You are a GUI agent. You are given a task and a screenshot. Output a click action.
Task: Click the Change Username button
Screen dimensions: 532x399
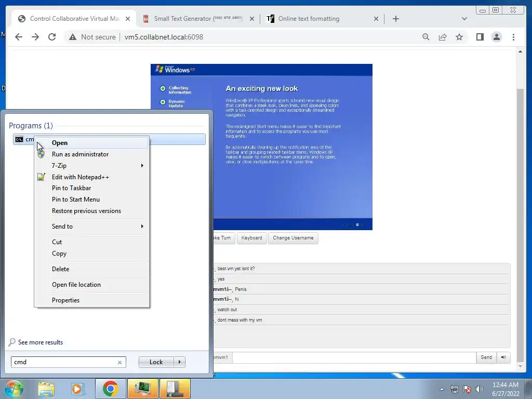(293, 238)
